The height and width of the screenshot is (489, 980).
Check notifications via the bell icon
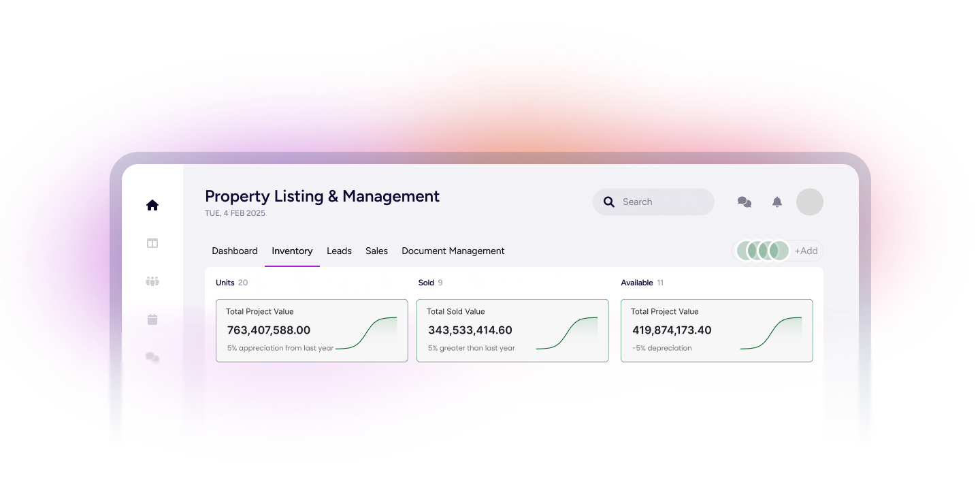(777, 202)
